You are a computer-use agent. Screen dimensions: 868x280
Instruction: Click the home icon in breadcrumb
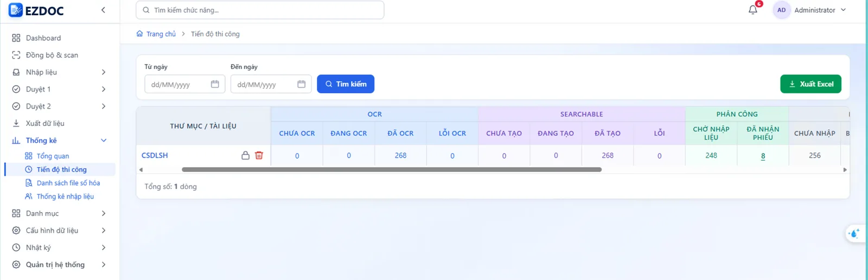click(140, 34)
